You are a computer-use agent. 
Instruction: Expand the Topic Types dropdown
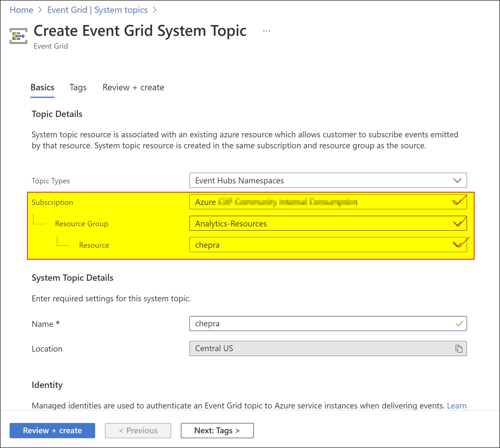(x=328, y=180)
